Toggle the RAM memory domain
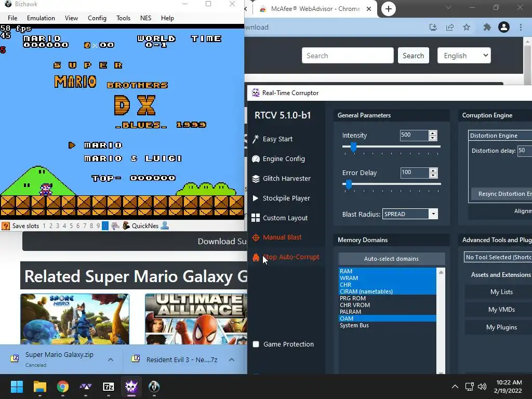The width and height of the screenshot is (532, 399). click(x=388, y=271)
